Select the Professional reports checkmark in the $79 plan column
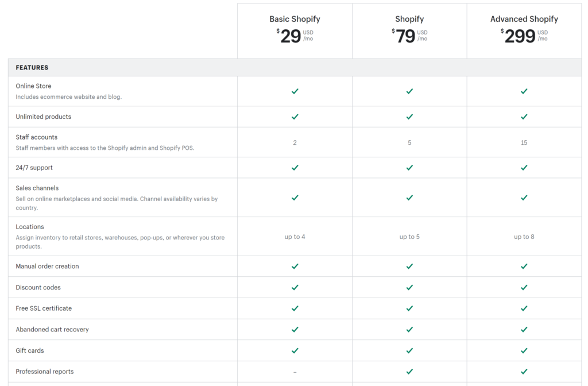 click(409, 372)
